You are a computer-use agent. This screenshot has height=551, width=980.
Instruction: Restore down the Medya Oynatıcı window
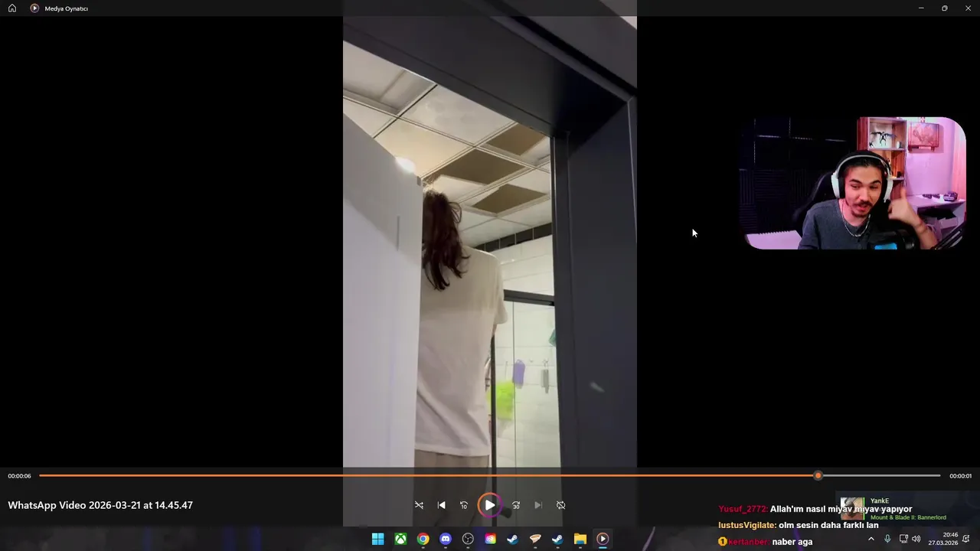[x=945, y=8]
